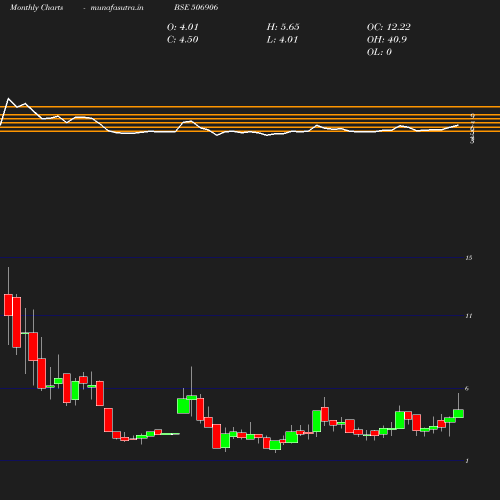The image size is (500, 500).
Task: Select the OH: 40.9 reading
Action: coord(387,40)
